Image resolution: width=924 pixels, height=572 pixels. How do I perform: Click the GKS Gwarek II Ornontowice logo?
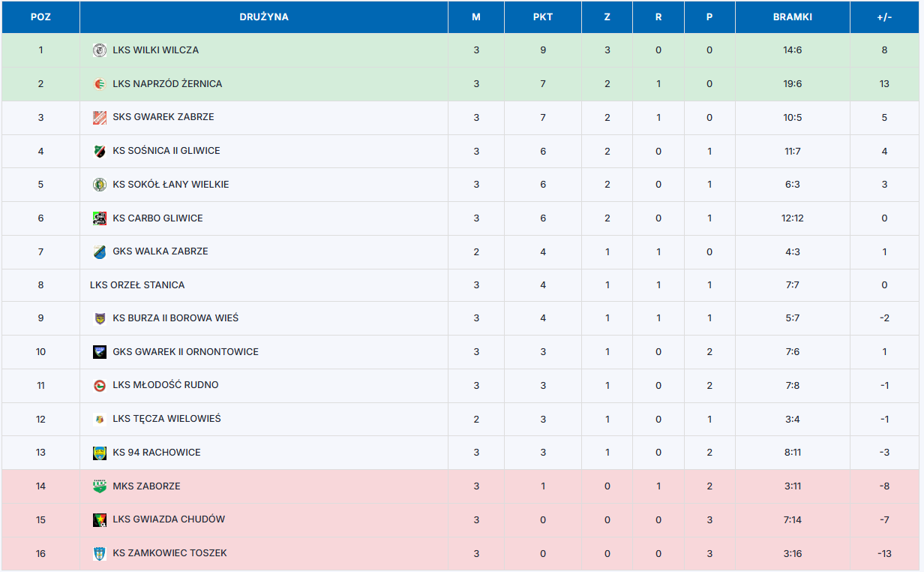[100, 352]
